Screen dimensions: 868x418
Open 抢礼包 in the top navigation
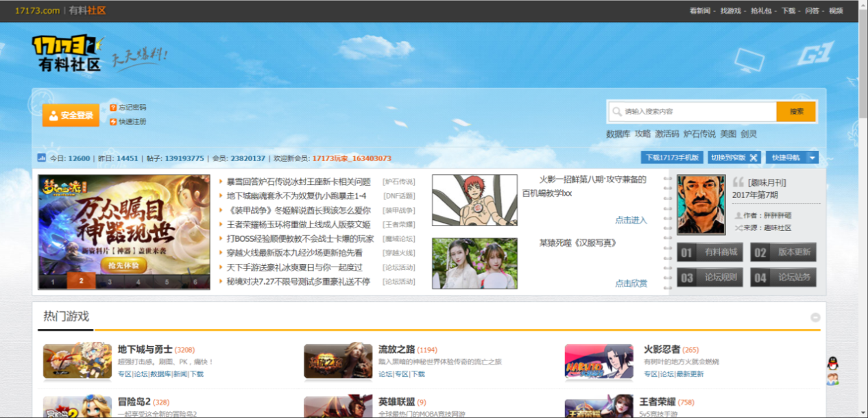point(761,11)
